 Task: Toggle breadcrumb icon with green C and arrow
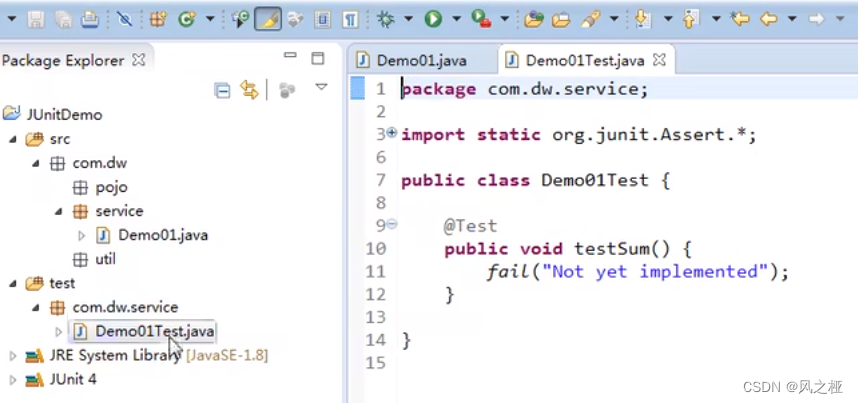[x=240, y=20]
